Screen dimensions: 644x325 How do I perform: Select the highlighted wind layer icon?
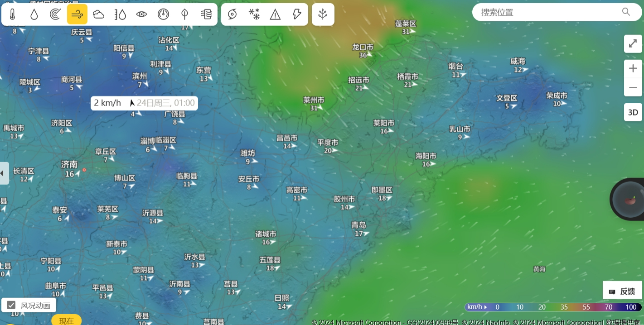coord(77,14)
